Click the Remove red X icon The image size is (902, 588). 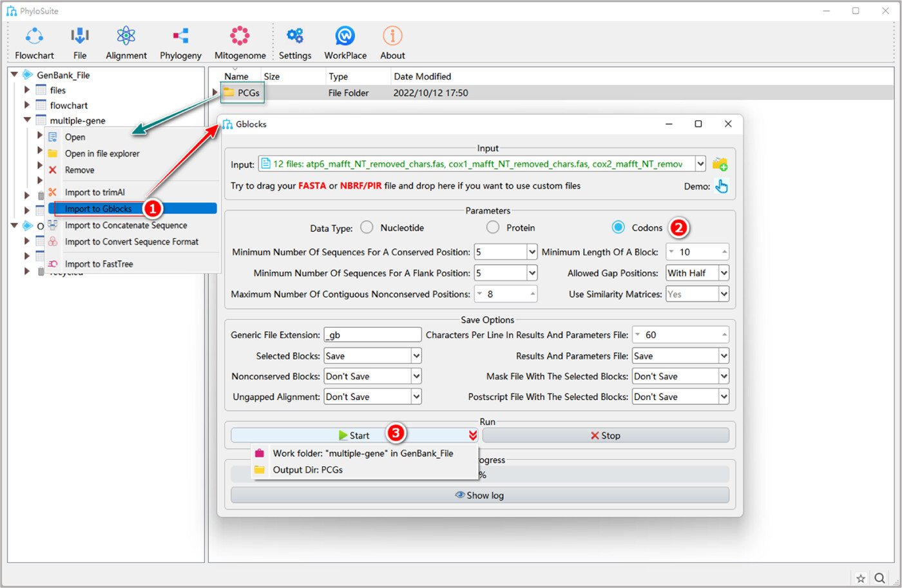pyautogui.click(x=53, y=170)
